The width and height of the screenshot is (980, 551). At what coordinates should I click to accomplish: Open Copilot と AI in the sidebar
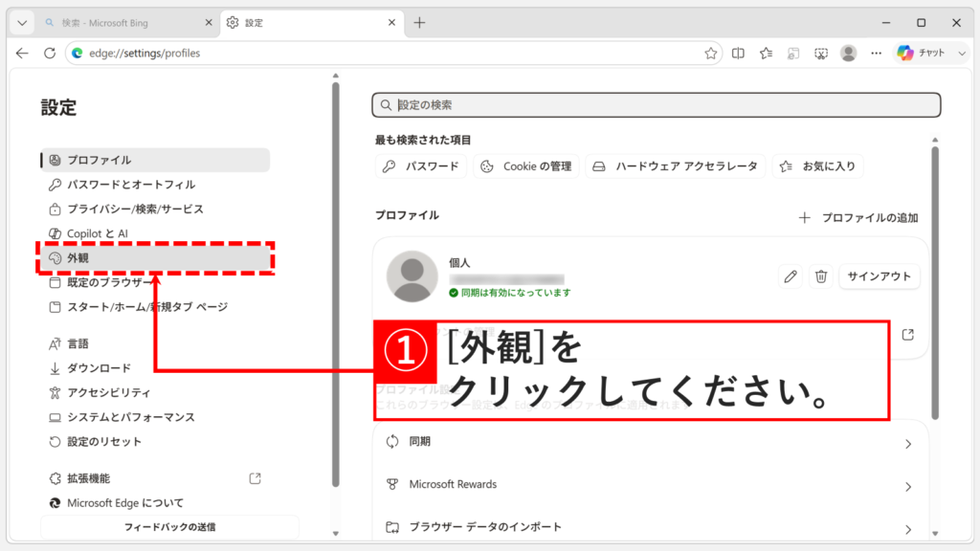(156, 233)
